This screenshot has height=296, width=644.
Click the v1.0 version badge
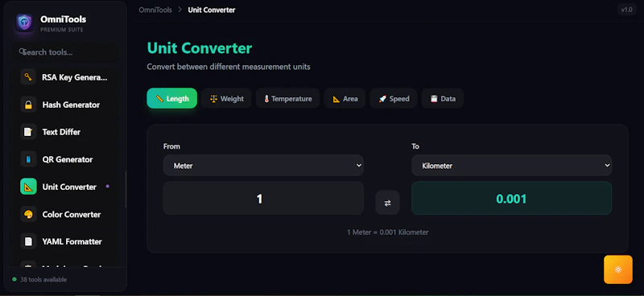coord(627,10)
